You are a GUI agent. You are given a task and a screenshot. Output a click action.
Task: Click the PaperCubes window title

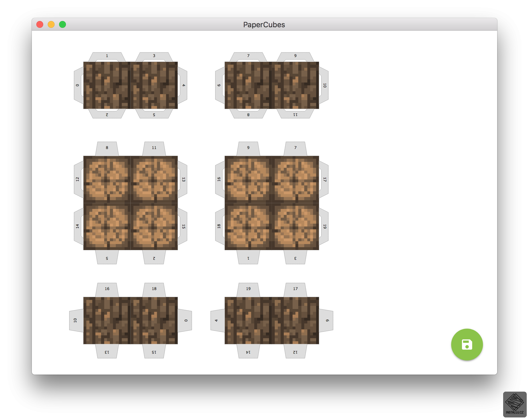click(264, 25)
